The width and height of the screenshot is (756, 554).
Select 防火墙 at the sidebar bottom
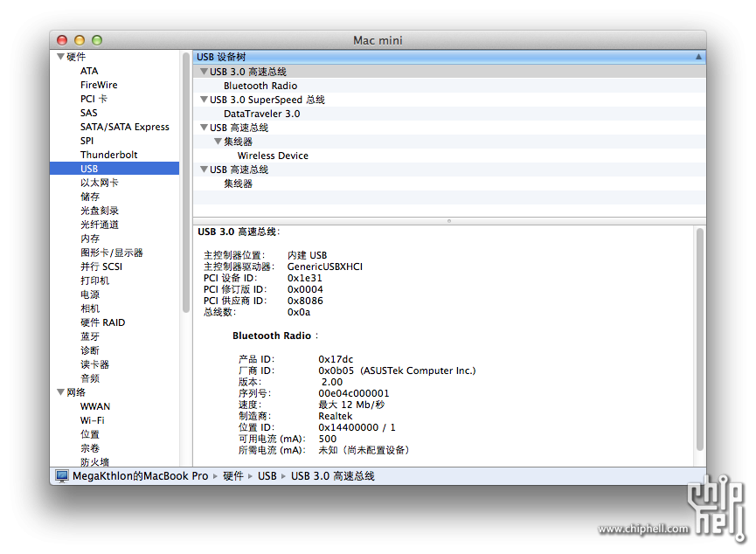tap(94, 462)
